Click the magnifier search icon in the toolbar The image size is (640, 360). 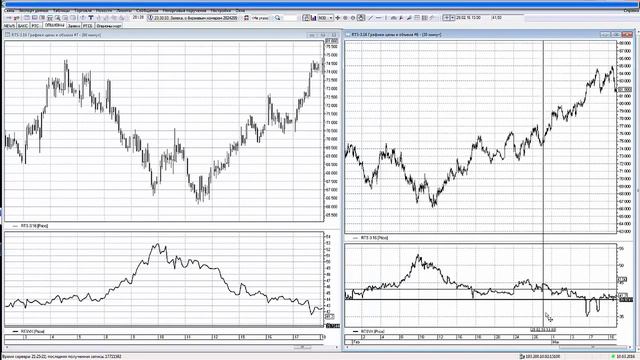(x=278, y=18)
